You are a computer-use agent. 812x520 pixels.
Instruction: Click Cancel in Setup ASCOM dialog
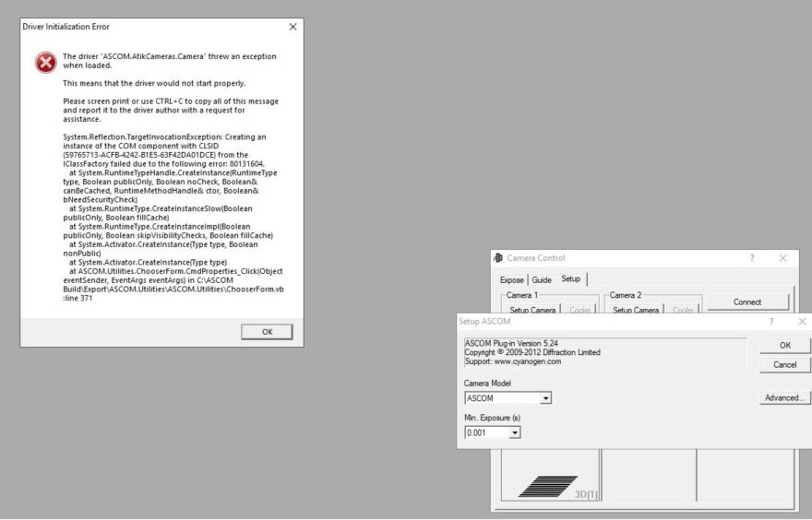point(785,365)
